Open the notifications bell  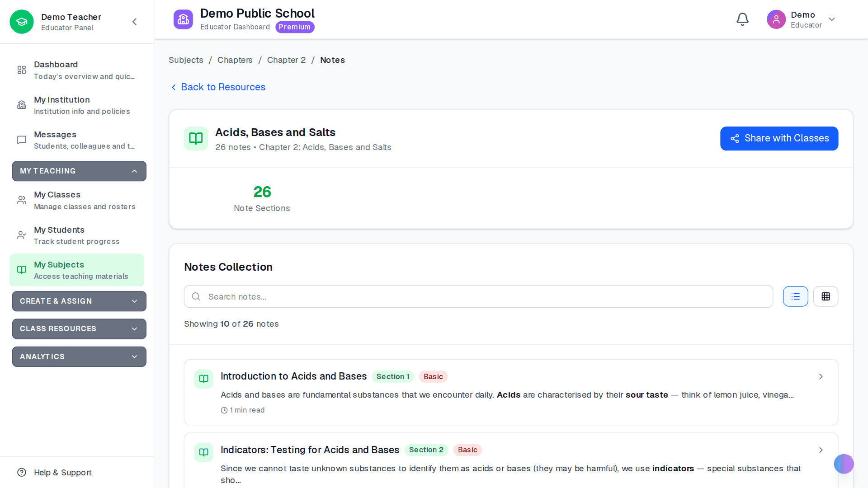click(x=742, y=19)
